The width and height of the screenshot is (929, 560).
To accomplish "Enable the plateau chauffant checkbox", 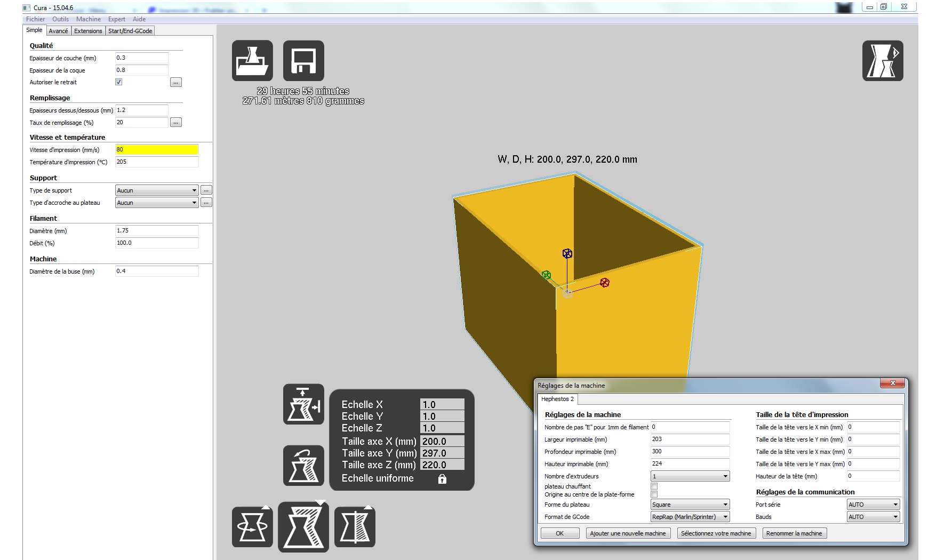I will click(654, 486).
